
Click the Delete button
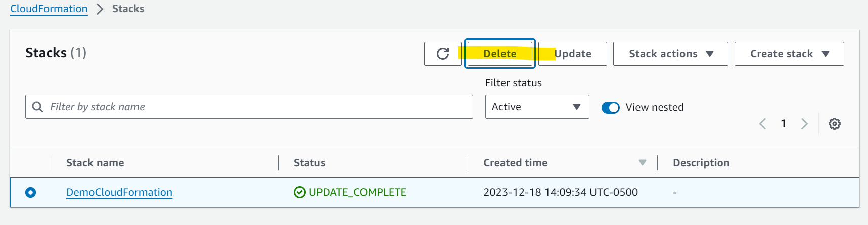pyautogui.click(x=500, y=54)
